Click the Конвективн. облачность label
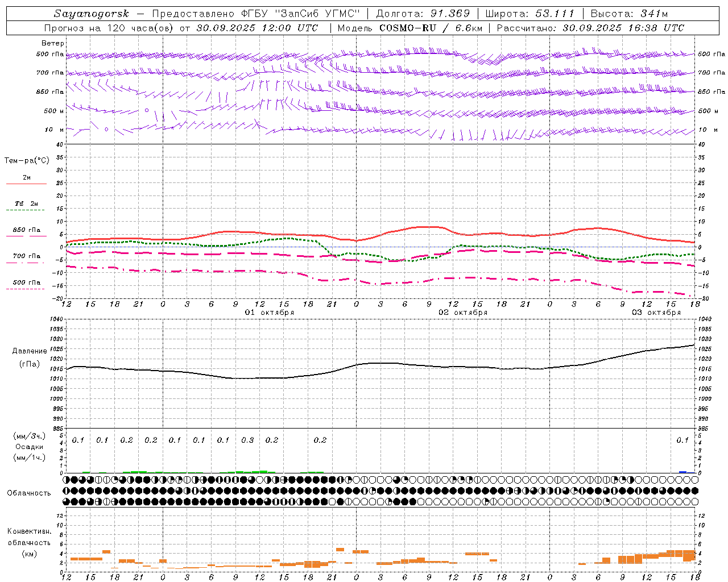The height and width of the screenshot is (582, 728). 29,537
